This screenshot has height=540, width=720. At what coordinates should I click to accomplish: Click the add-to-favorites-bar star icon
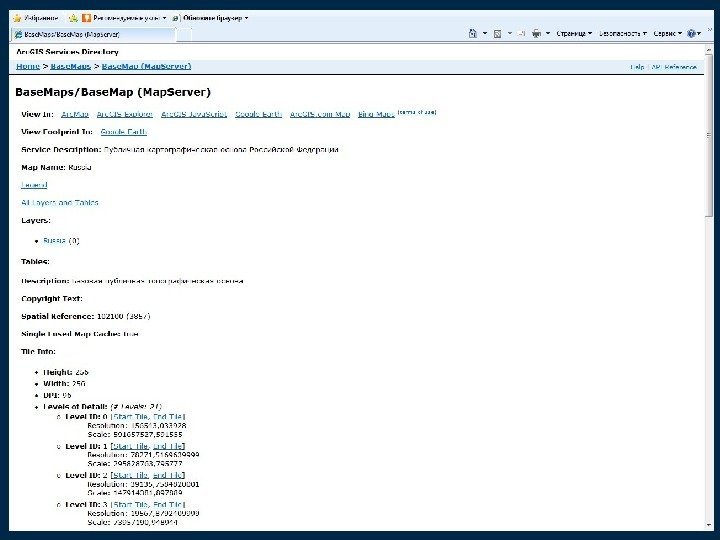tap(73, 18)
